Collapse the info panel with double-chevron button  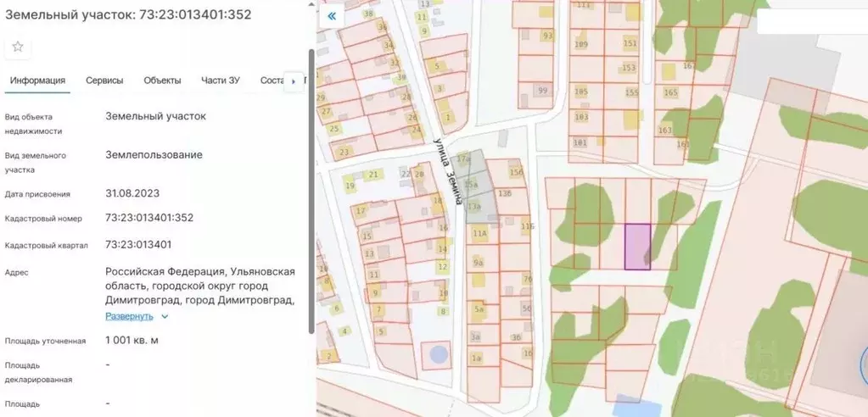point(332,15)
